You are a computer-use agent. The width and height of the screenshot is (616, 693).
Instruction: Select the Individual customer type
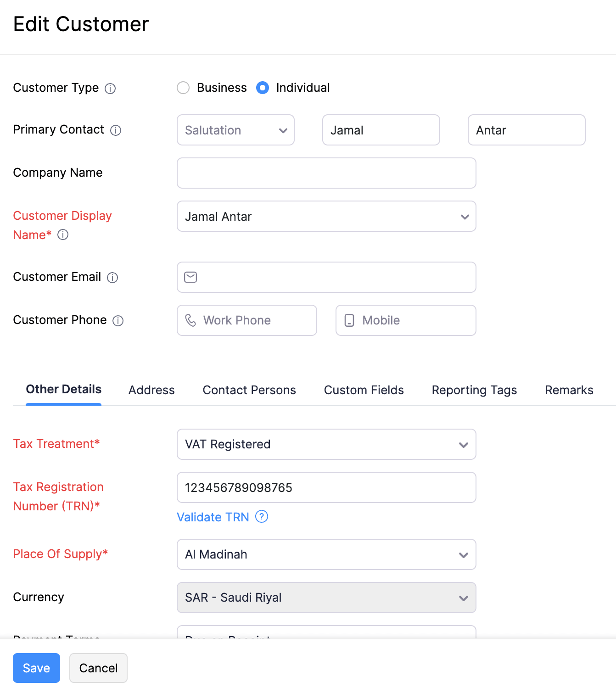(262, 88)
